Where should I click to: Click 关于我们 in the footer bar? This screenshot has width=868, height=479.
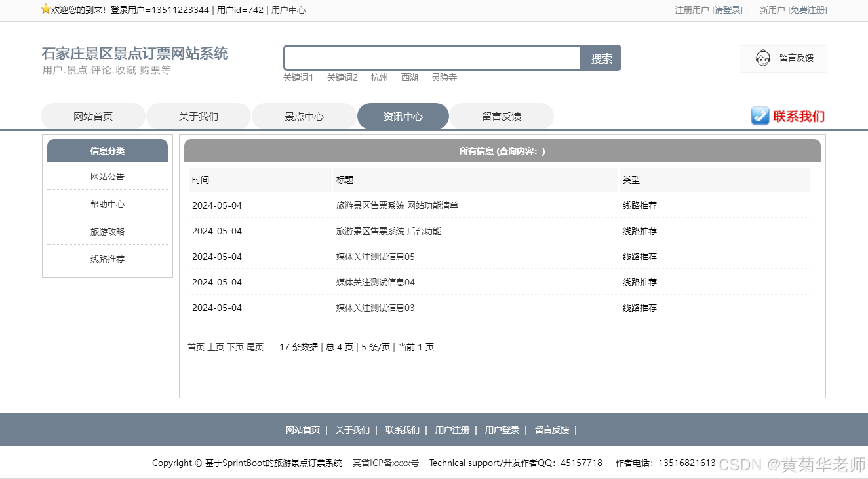click(353, 430)
